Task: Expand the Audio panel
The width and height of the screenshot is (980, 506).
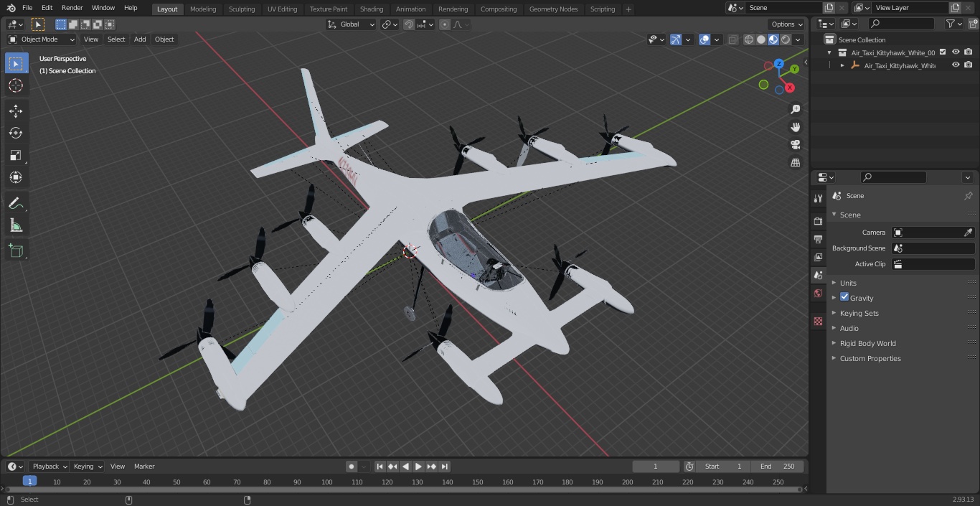Action: tap(849, 328)
